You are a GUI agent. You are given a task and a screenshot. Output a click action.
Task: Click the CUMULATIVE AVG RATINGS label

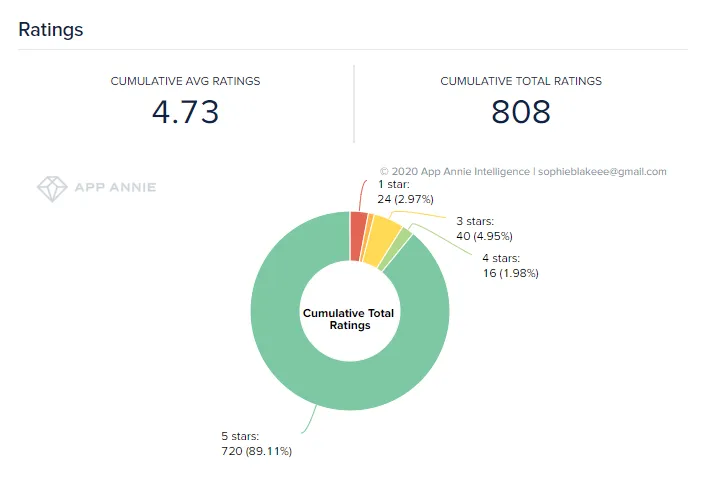(186, 81)
